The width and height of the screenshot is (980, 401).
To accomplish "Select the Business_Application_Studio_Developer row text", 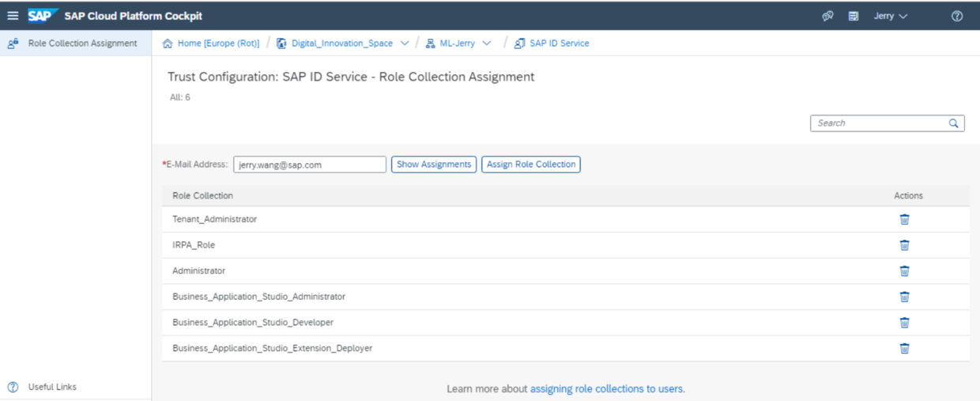I will [x=253, y=323].
